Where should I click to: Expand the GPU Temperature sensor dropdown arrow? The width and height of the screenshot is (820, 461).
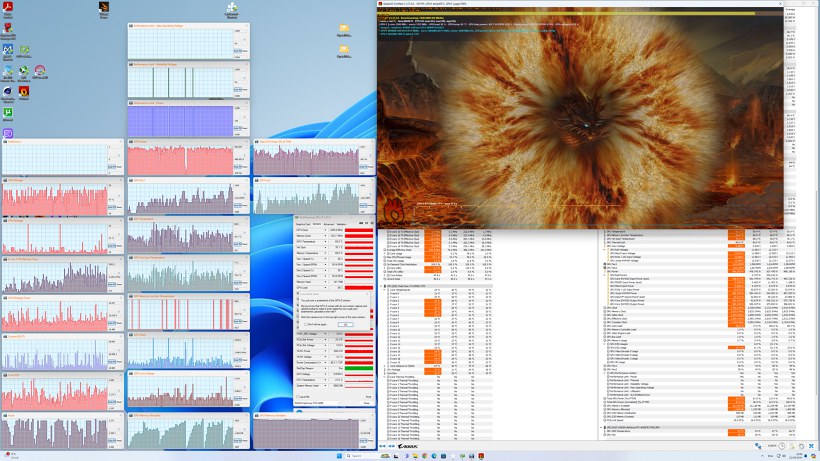point(327,241)
